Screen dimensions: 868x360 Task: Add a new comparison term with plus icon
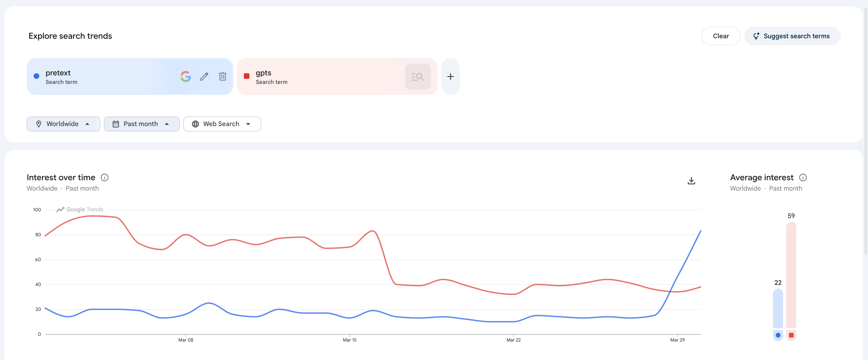click(450, 77)
